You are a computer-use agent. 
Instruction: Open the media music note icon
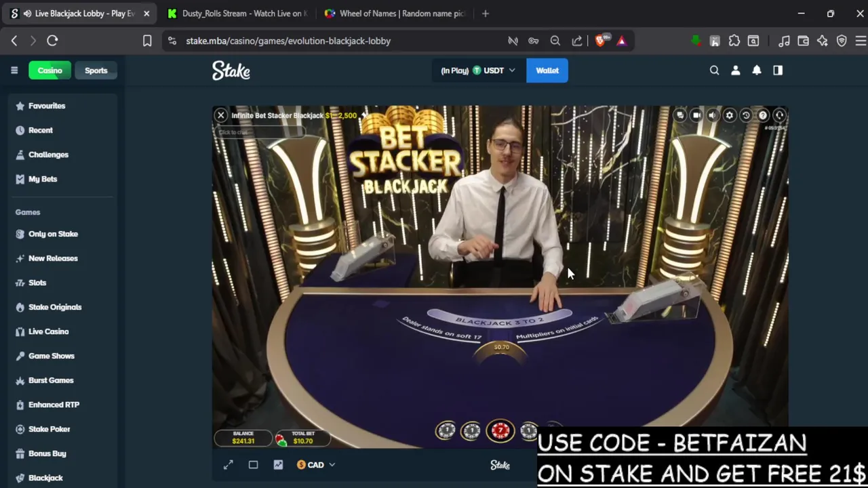[x=784, y=41]
